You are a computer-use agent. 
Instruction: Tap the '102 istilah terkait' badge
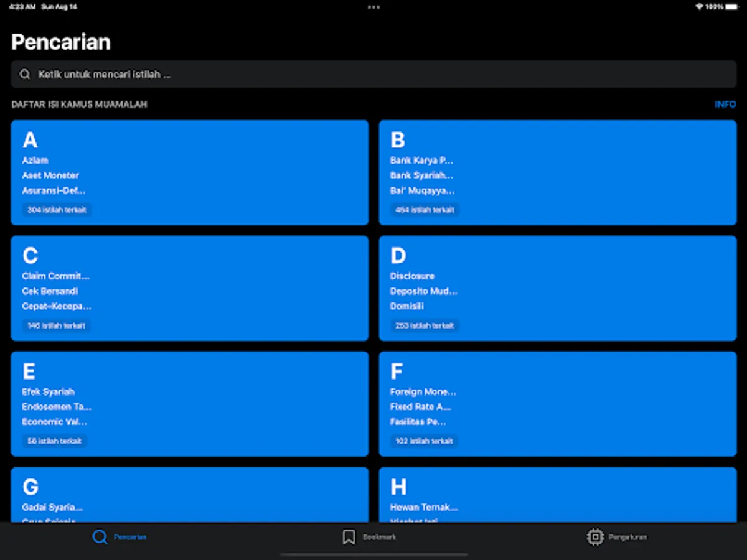coord(424,441)
